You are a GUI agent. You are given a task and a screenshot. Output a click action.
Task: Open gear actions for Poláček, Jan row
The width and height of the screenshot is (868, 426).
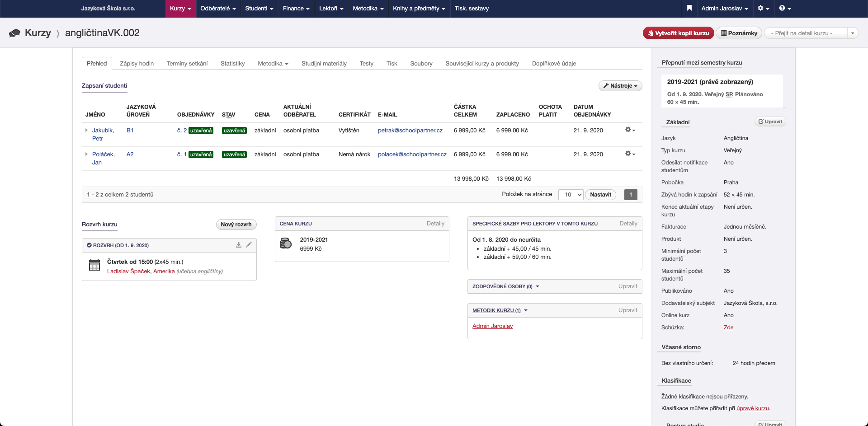(x=630, y=154)
